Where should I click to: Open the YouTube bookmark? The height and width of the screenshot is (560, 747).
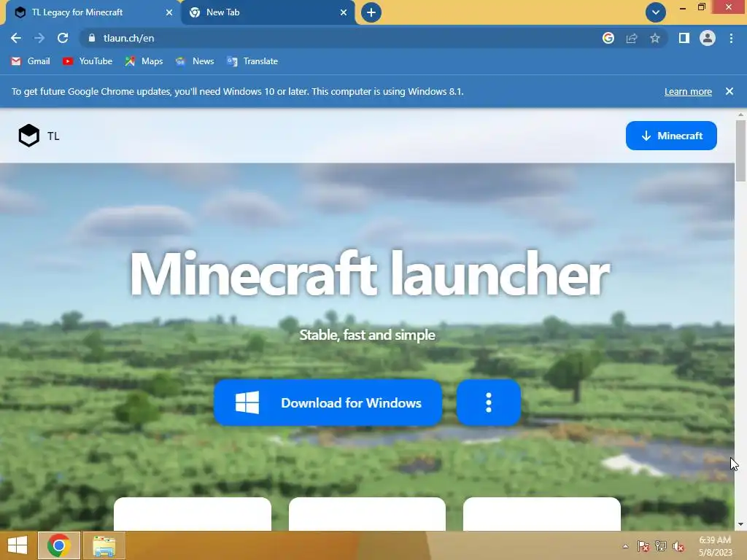[88, 61]
